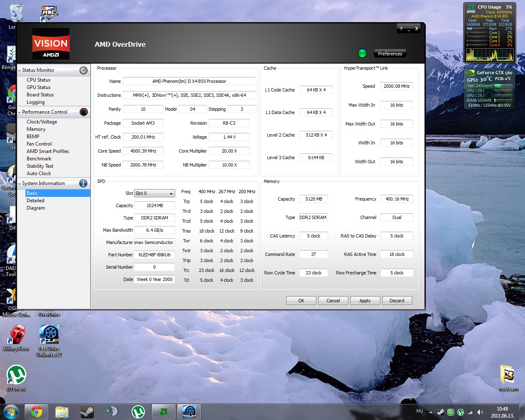Collapse the System Information section chevron
The width and height of the screenshot is (525, 420).
tap(19, 184)
